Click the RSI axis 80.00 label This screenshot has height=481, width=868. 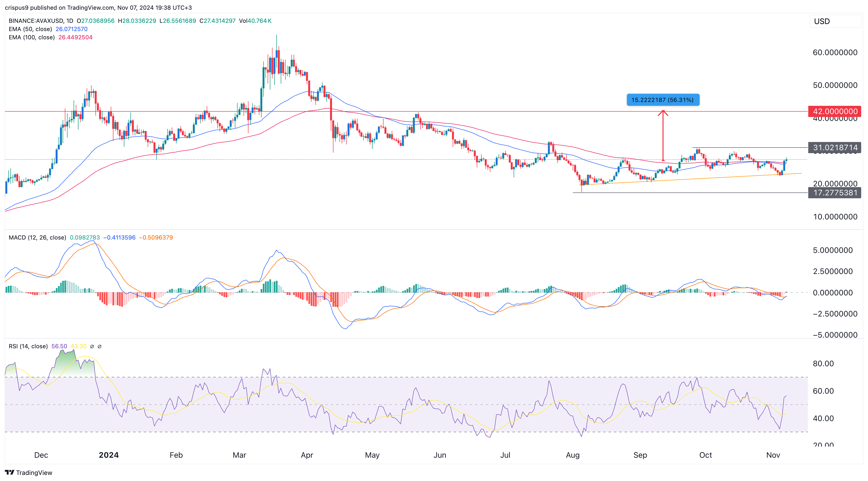pyautogui.click(x=823, y=364)
